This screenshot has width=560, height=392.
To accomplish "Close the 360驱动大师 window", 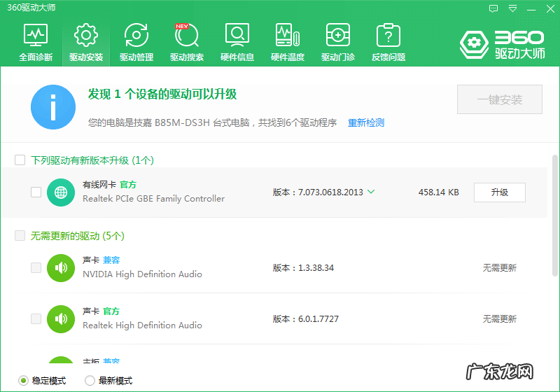I will tap(550, 8).
